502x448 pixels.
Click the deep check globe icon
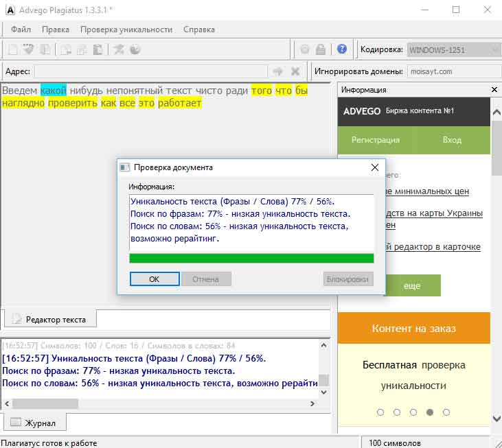135,49
